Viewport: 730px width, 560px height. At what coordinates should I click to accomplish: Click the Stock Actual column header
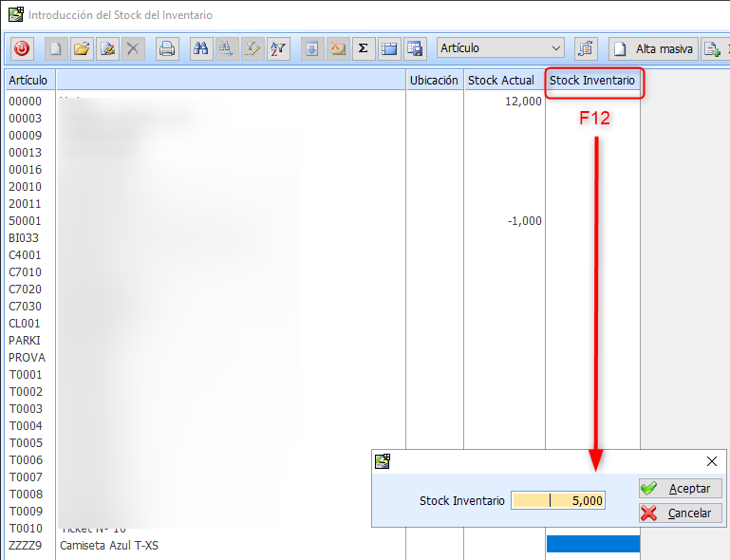(501, 81)
